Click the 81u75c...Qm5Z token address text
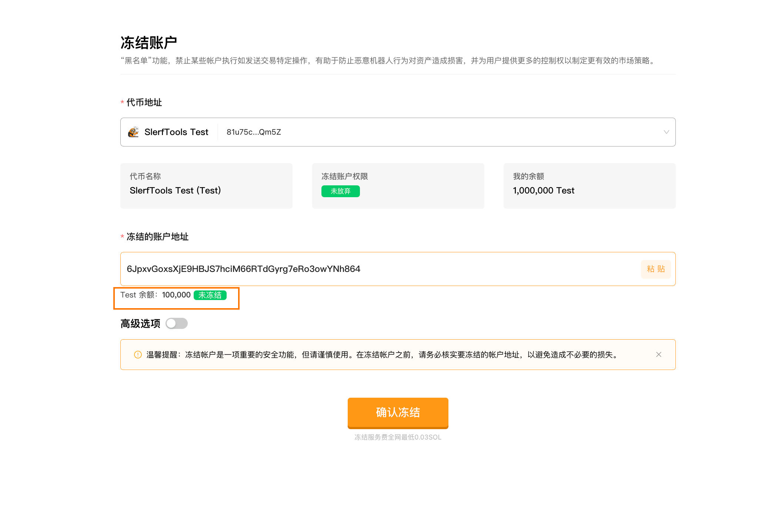This screenshot has width=768, height=532. point(254,132)
